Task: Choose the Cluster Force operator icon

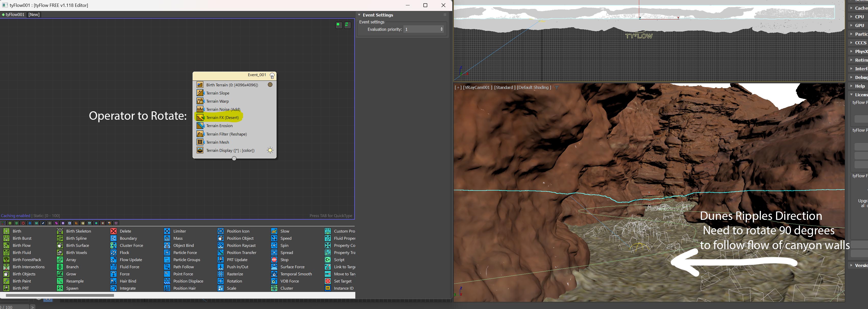Action: (x=114, y=245)
